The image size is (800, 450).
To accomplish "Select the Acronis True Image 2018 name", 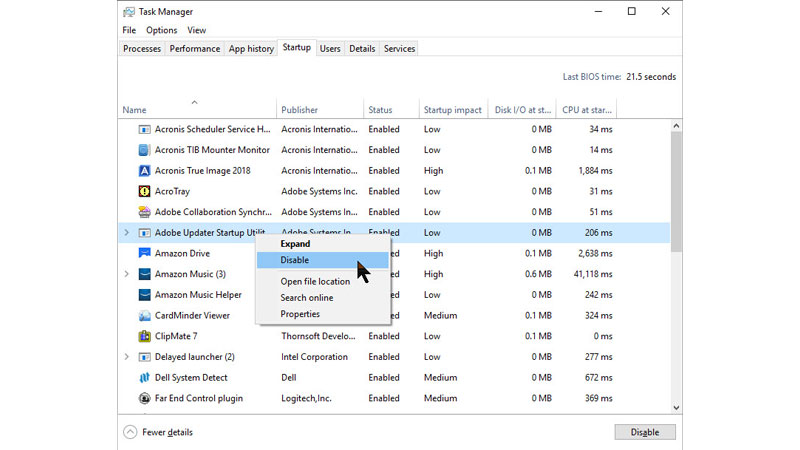I will (x=203, y=171).
